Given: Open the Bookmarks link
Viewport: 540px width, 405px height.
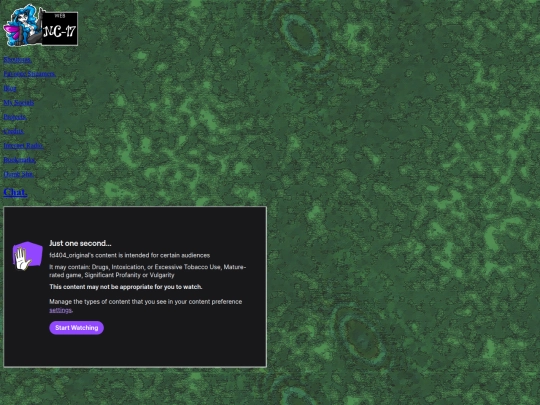Looking at the screenshot, I should [20, 160].
